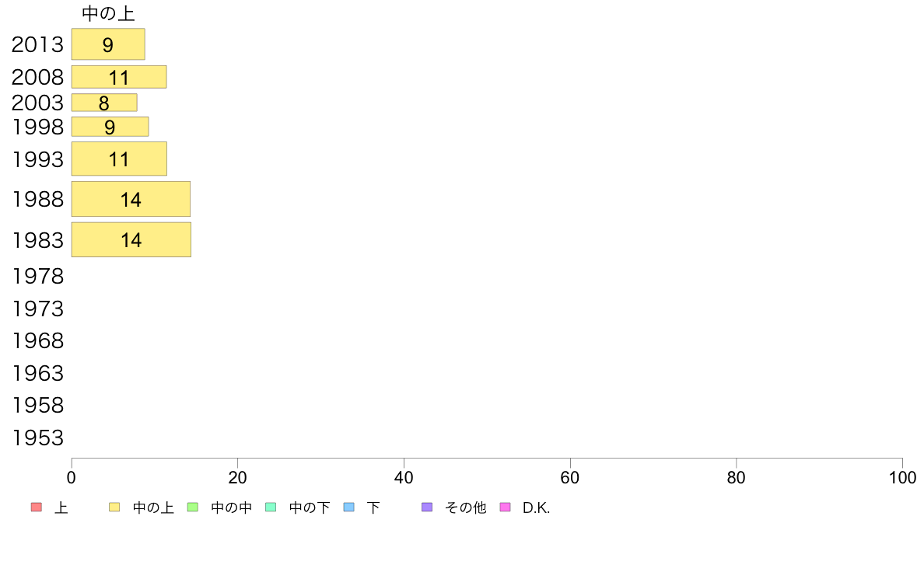This screenshot has width=924, height=572.
Task: Click the 100 tick on the x-axis
Action: click(x=902, y=478)
